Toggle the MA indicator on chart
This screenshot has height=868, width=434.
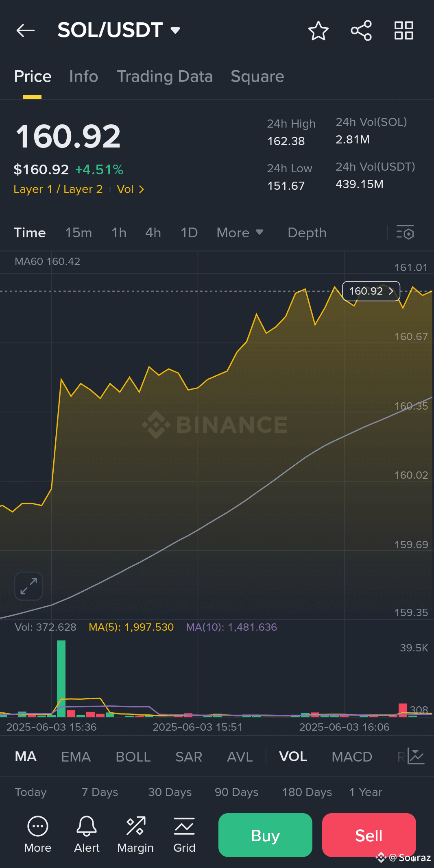[26, 757]
